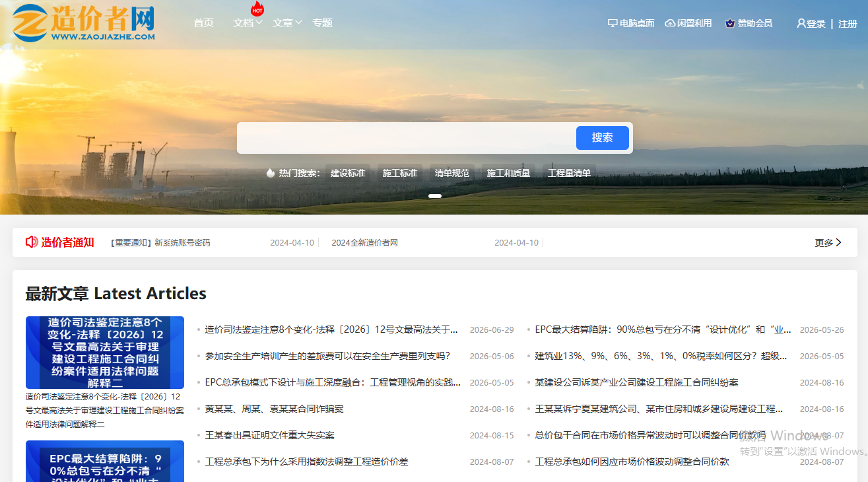Open 赞助会员 membership link
Viewport: 868px width, 482px height.
[754, 23]
